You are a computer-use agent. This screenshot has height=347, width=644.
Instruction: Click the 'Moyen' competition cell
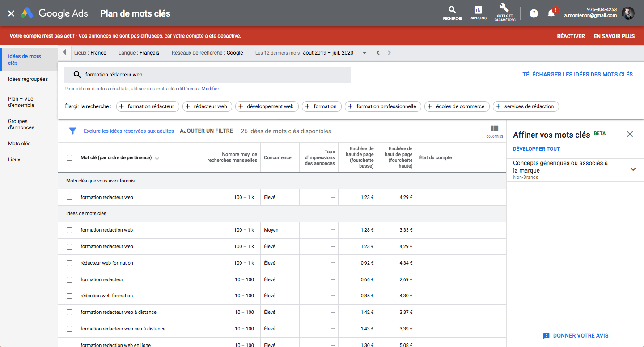tap(271, 230)
